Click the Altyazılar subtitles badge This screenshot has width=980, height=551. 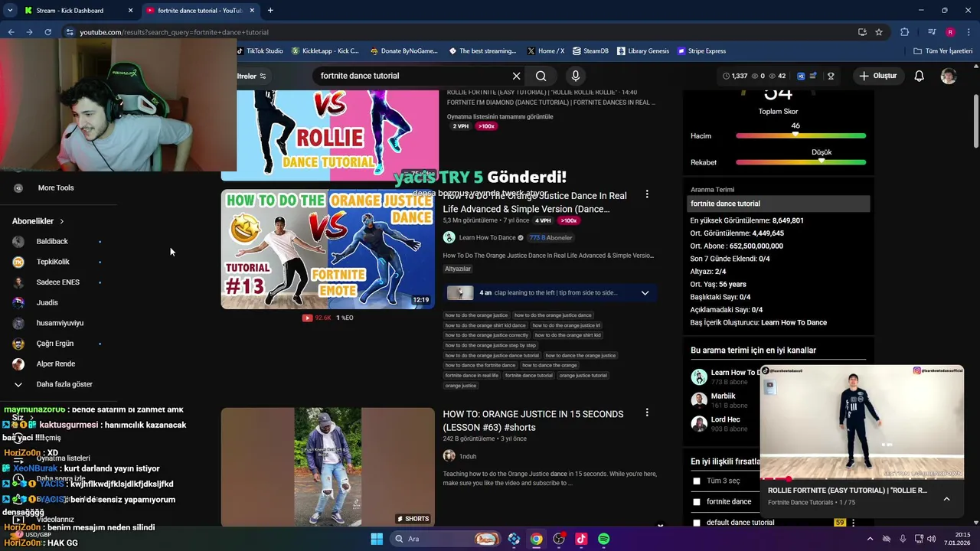click(458, 269)
